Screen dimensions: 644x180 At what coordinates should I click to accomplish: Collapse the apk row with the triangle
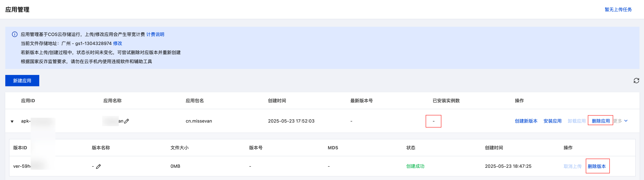pyautogui.click(x=12, y=121)
